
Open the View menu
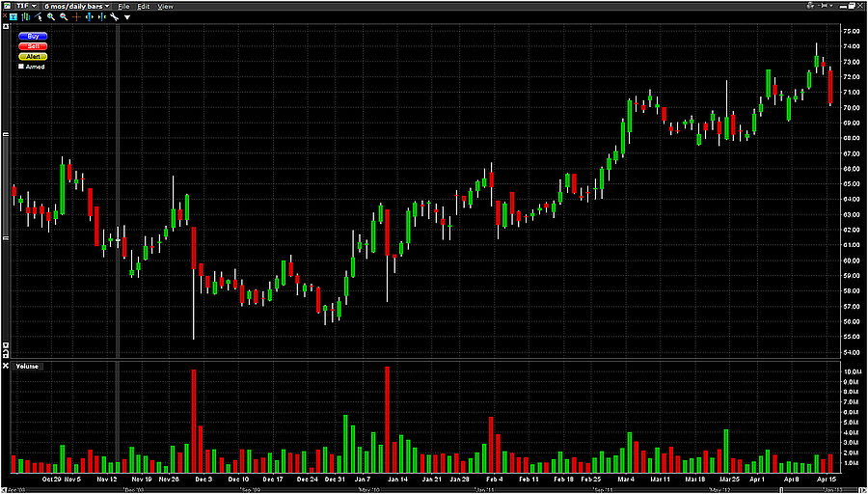[165, 6]
